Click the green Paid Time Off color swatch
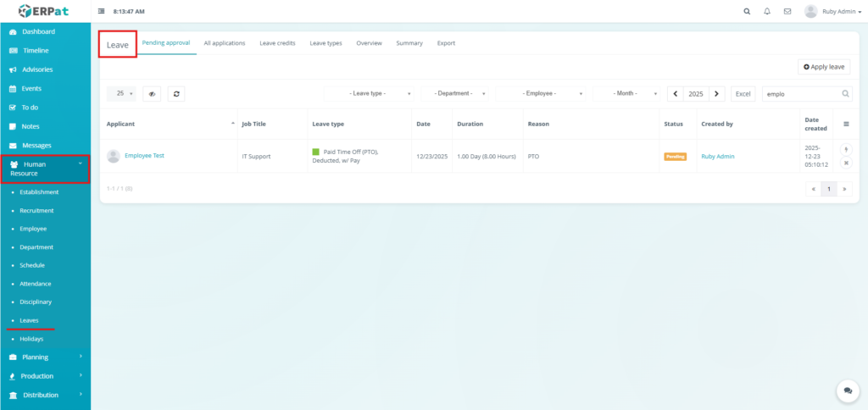The width and height of the screenshot is (868, 410). click(316, 152)
